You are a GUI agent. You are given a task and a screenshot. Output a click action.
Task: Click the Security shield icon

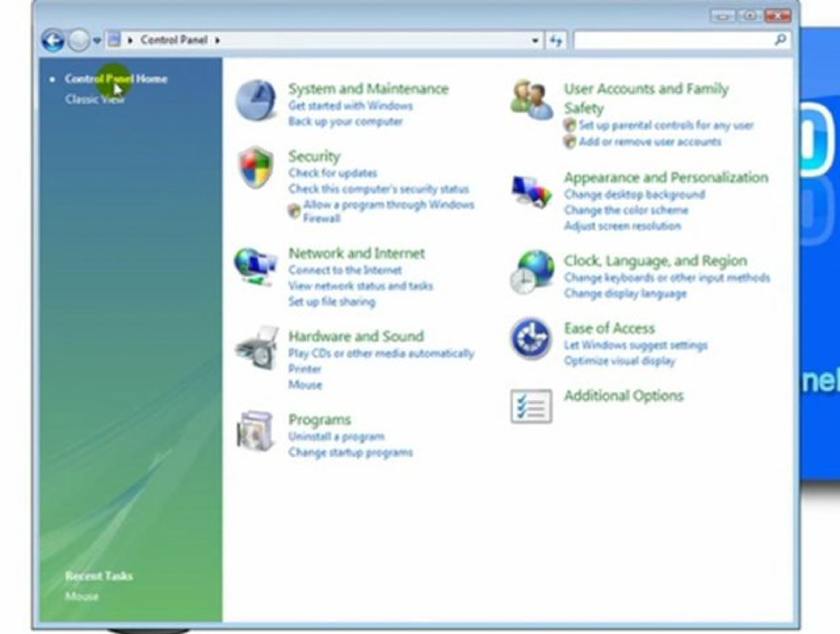point(256,168)
